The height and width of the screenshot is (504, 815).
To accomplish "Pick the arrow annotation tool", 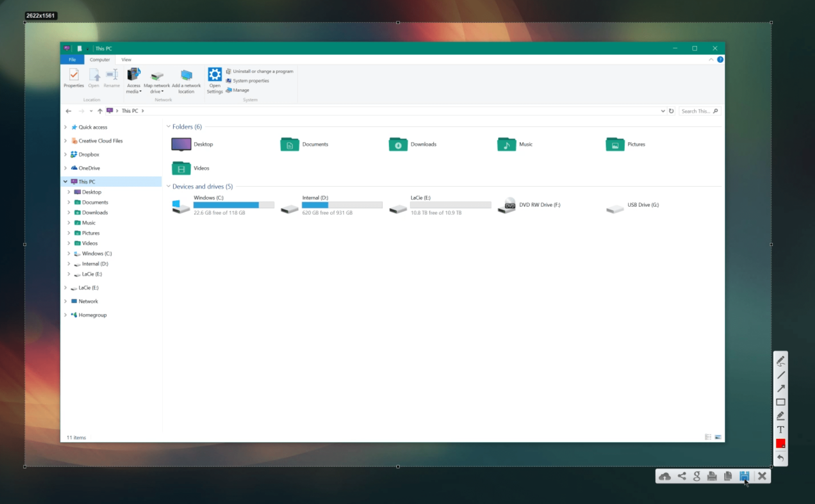I will click(x=780, y=388).
